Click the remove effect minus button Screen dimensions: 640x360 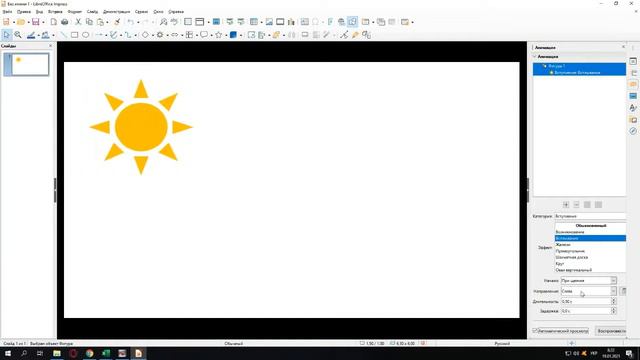[x=576, y=205]
